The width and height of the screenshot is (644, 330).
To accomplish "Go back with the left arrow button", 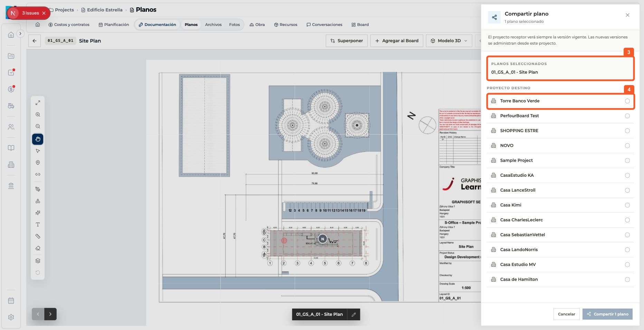I will click(x=35, y=41).
